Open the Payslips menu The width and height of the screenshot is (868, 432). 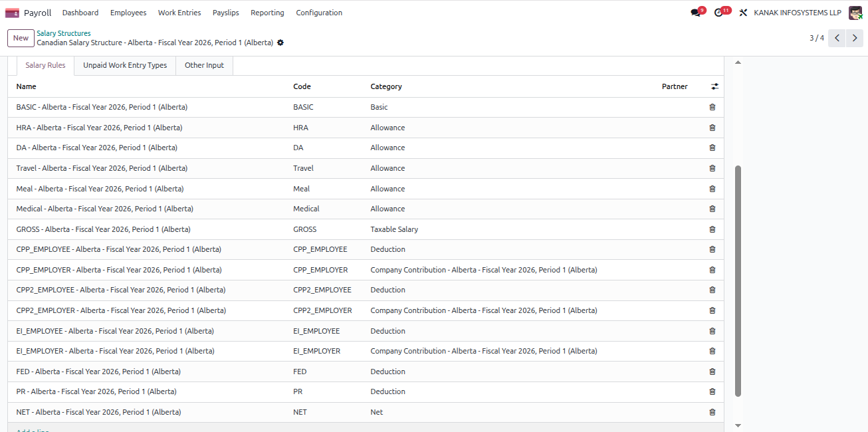226,13
